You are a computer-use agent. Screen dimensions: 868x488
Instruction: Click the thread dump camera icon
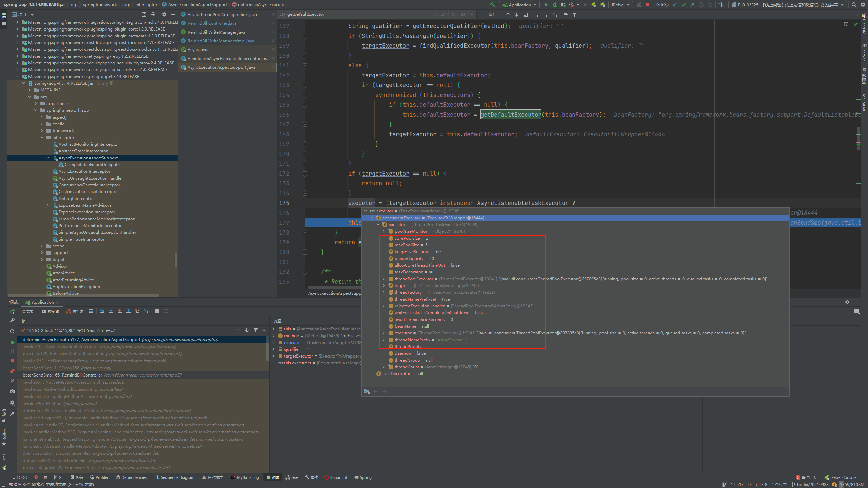click(x=12, y=391)
